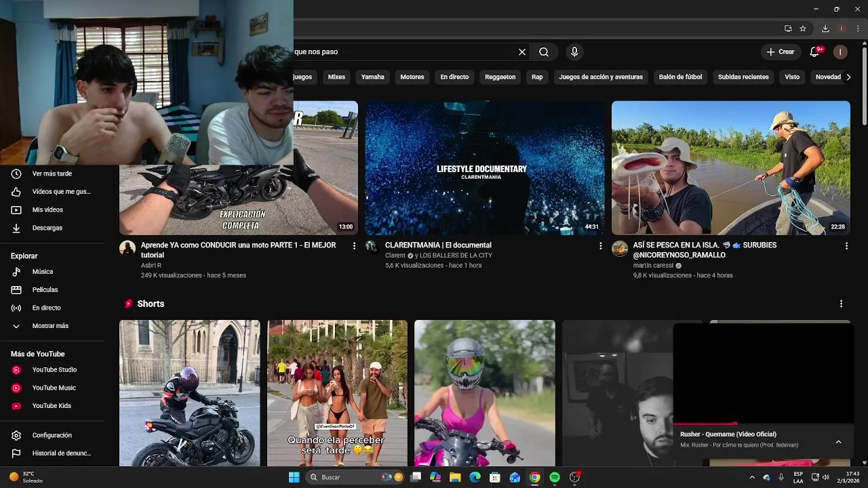Select the Balón de fútbol chip
Image resolution: width=868 pixels, height=488 pixels.
[x=680, y=77]
